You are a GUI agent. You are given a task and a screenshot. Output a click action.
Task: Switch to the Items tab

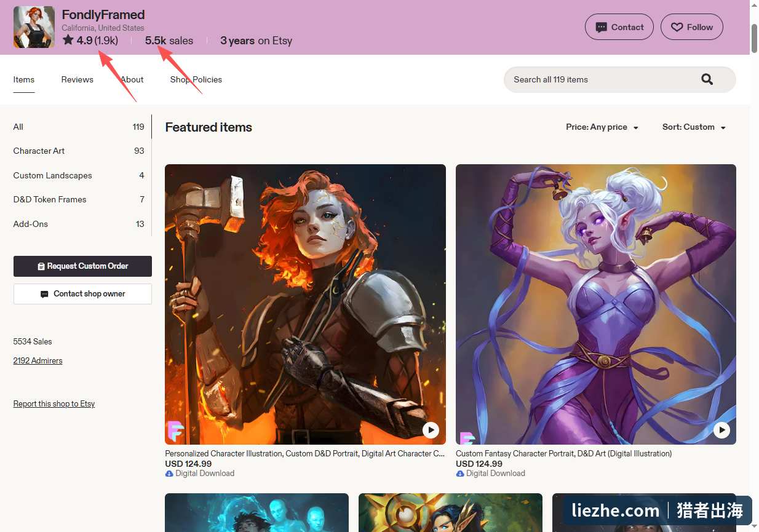pos(24,79)
